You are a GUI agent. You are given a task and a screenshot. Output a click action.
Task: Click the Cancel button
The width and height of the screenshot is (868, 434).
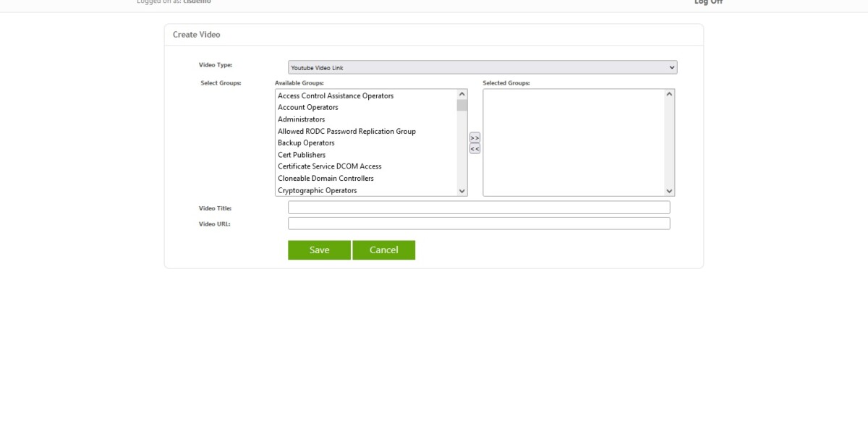tap(384, 250)
